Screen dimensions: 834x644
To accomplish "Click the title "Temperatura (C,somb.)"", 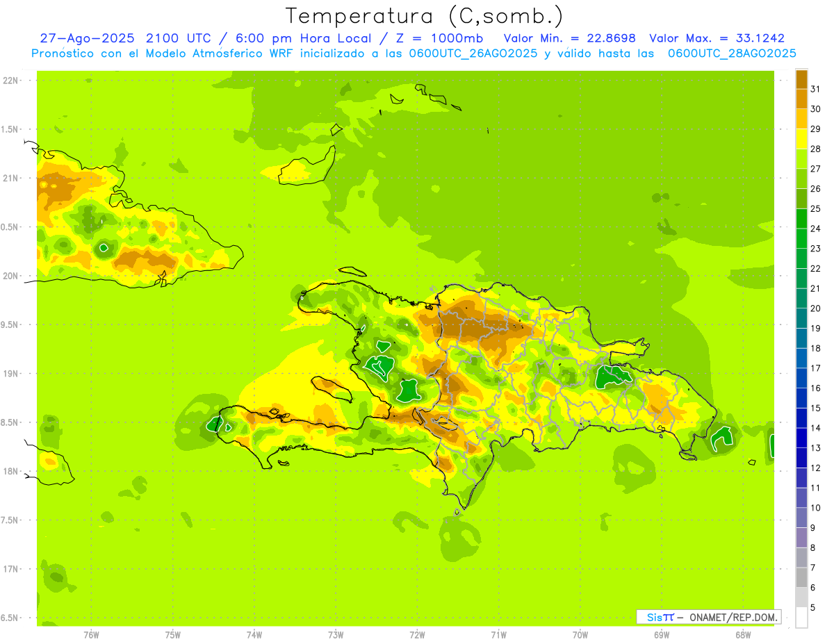I will tap(425, 16).
